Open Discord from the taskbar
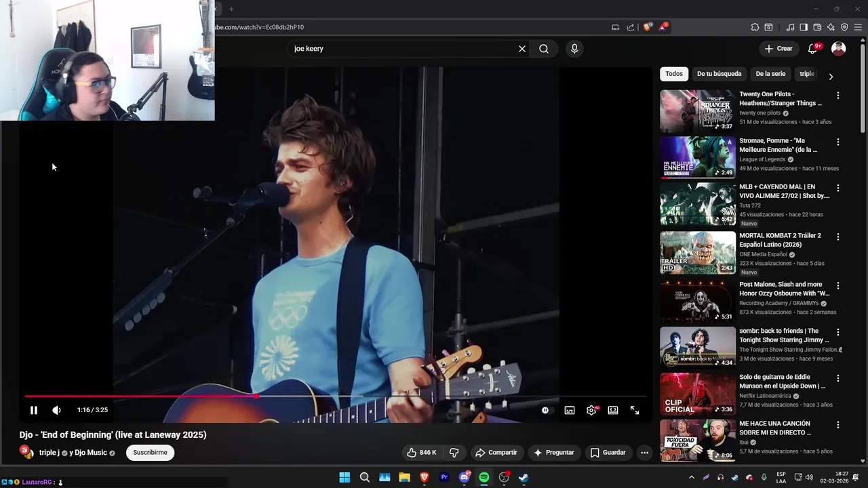 (465, 477)
